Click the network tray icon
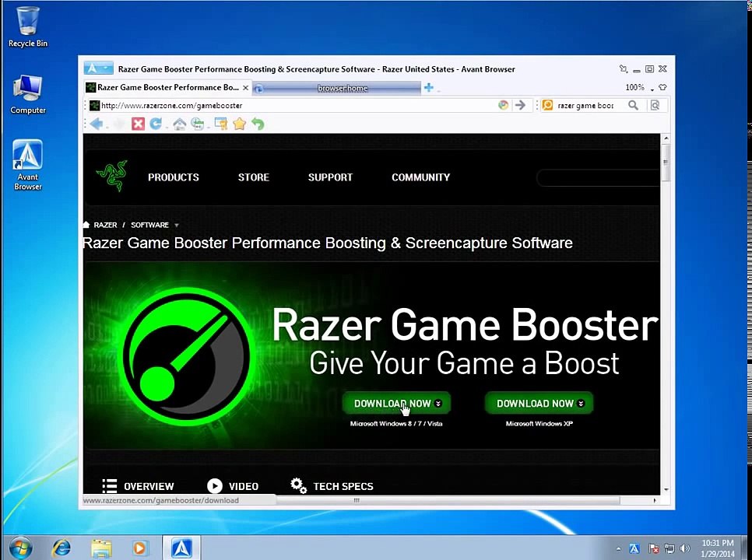The image size is (752, 560). (x=669, y=548)
